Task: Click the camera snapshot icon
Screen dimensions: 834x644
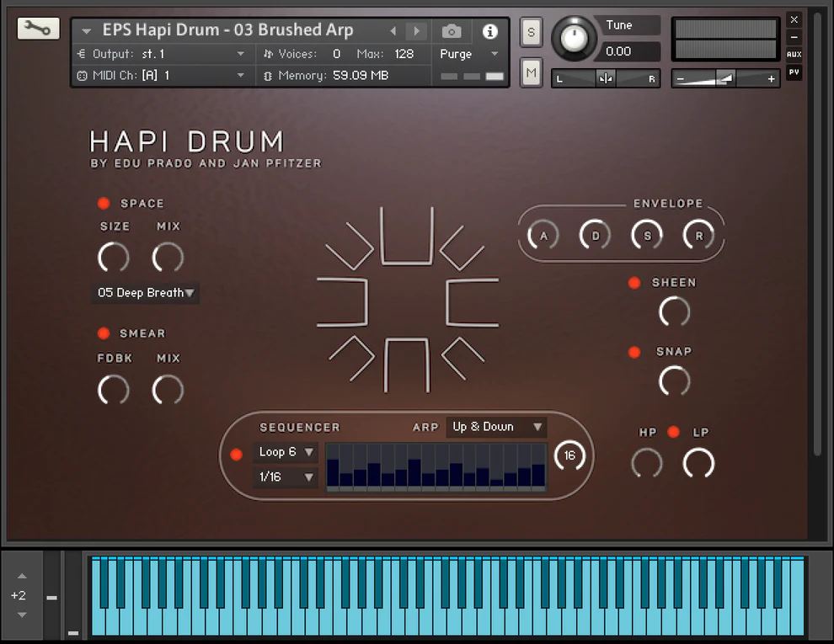Action: (x=452, y=31)
